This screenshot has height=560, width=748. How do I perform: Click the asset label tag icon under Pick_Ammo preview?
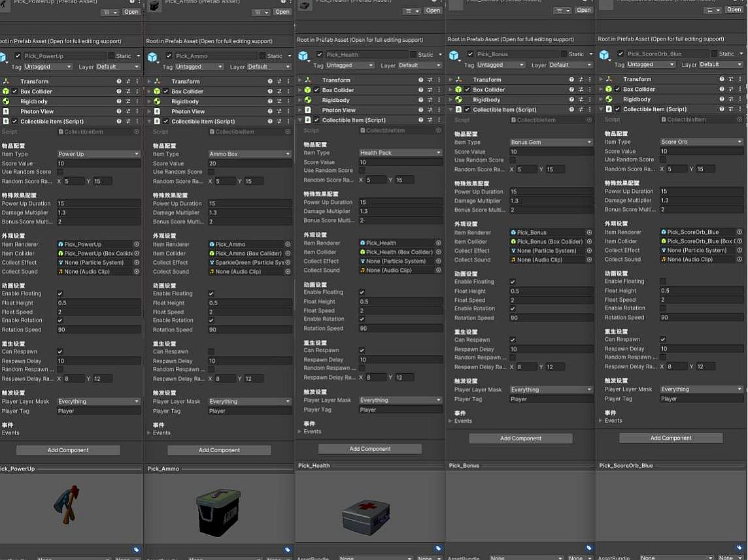click(287, 550)
